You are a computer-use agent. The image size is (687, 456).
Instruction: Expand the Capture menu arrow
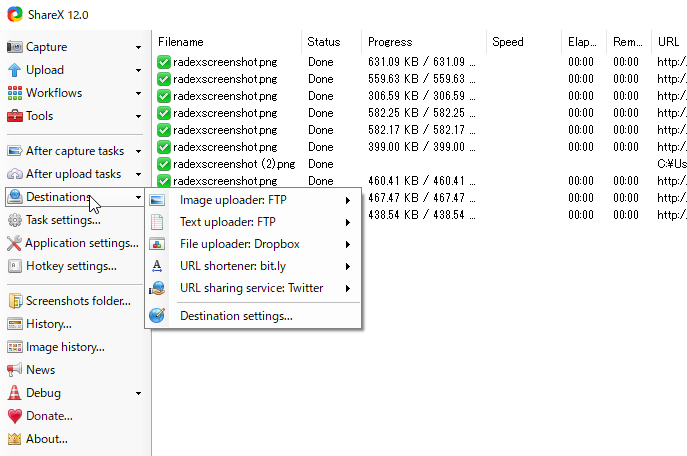tap(138, 47)
